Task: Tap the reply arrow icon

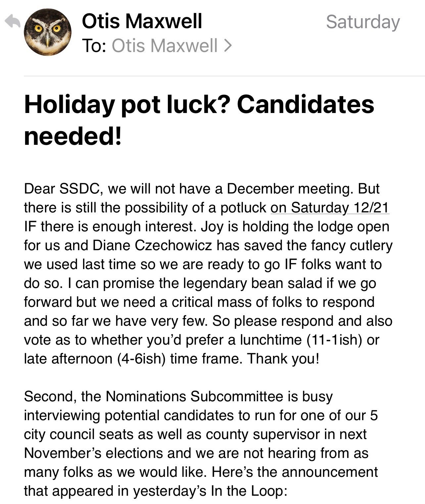Action: coord(13,22)
